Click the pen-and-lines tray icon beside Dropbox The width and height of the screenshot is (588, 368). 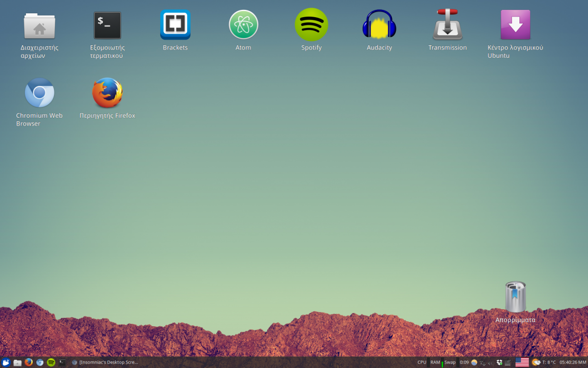pos(508,363)
